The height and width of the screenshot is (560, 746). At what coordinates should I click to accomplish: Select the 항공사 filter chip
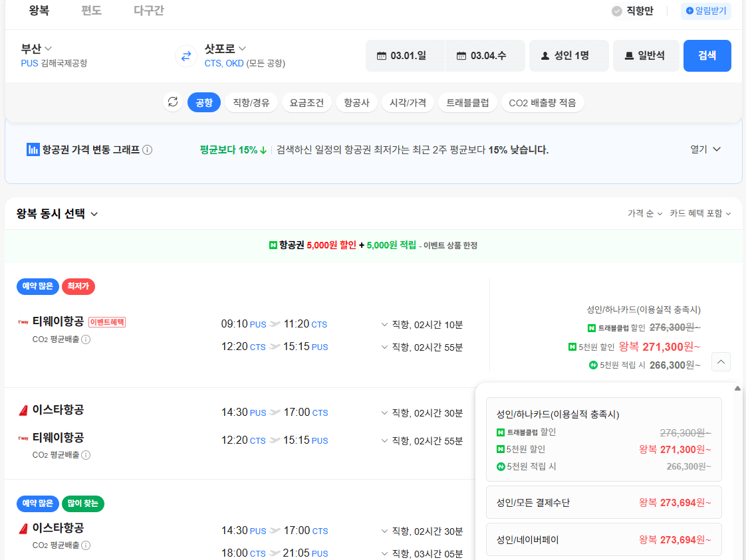click(x=357, y=103)
